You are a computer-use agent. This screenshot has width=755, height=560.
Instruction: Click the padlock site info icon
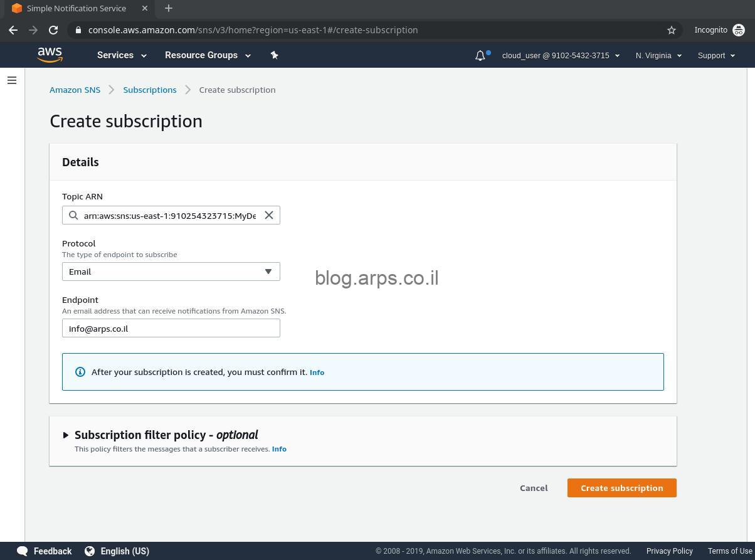coord(78,30)
